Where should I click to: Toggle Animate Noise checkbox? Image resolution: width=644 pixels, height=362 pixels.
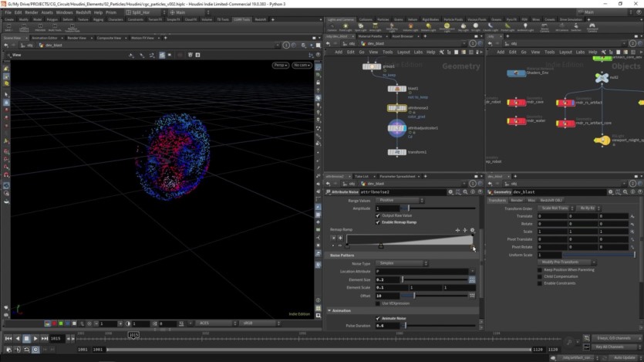pyautogui.click(x=378, y=319)
